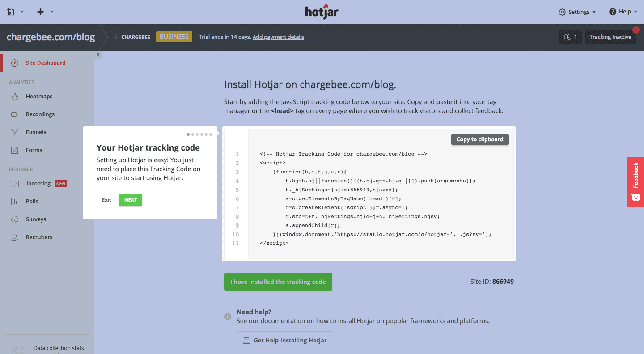Click the last tour progress dot
This screenshot has height=354, width=644.
pyautogui.click(x=211, y=135)
